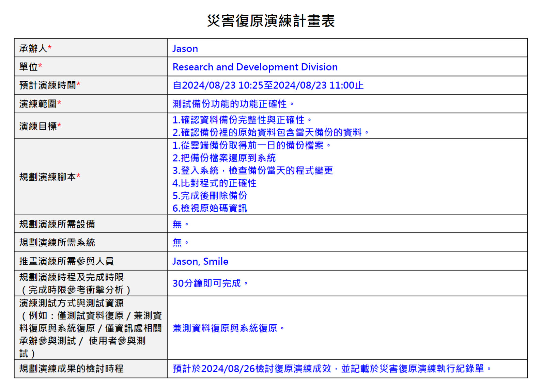Click the value 兼測資料復原與系統復原
Viewport: 541px width, 392px height.
(228, 328)
